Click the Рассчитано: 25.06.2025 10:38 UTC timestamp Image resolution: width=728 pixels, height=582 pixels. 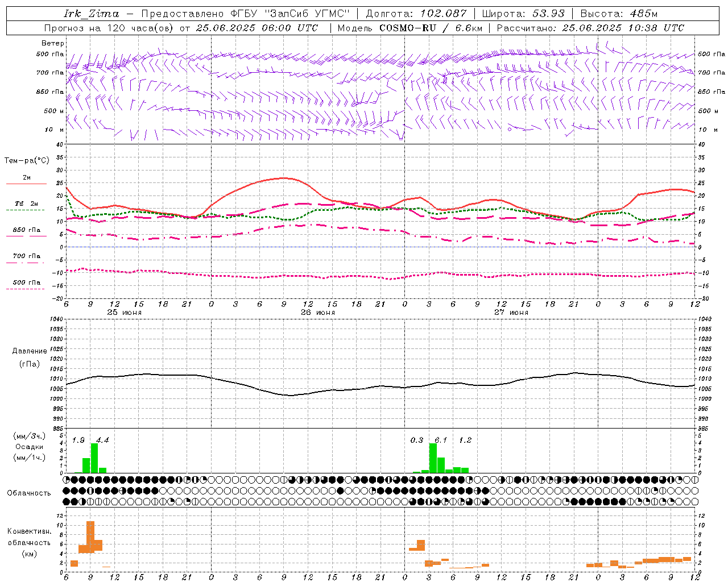(590, 28)
